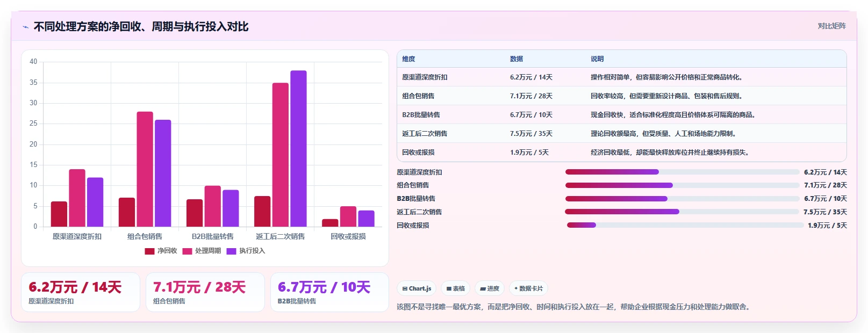Click the 1.9万元 / 5天 progress value

pos(827,226)
